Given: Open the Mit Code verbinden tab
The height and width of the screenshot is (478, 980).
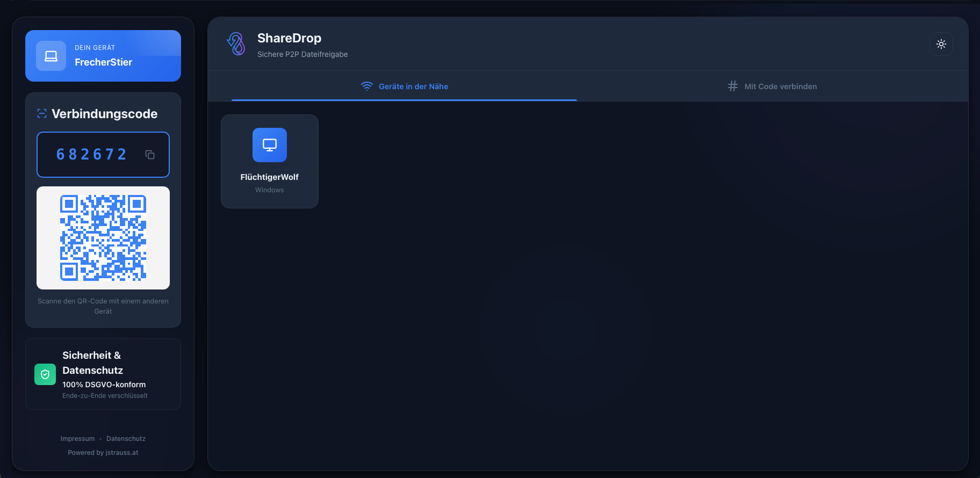Looking at the screenshot, I should (x=772, y=86).
